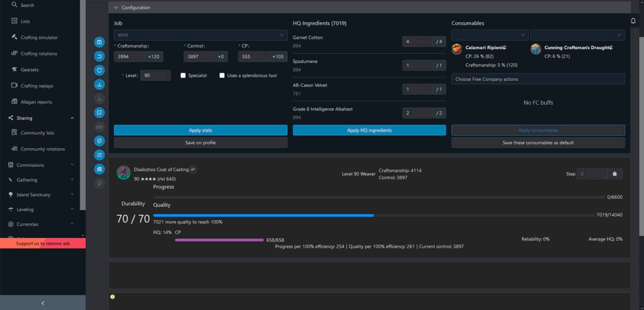Click the Apply HQ ingredients button

[x=369, y=130]
